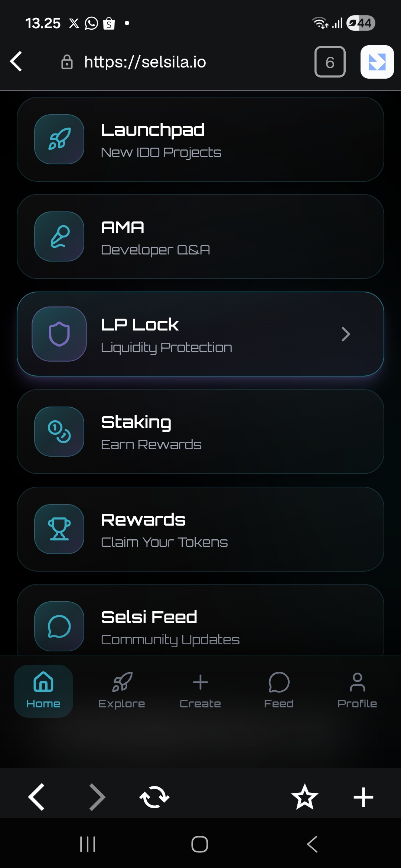Tap the AMA microphone icon
This screenshot has height=868, width=401.
[x=59, y=237]
